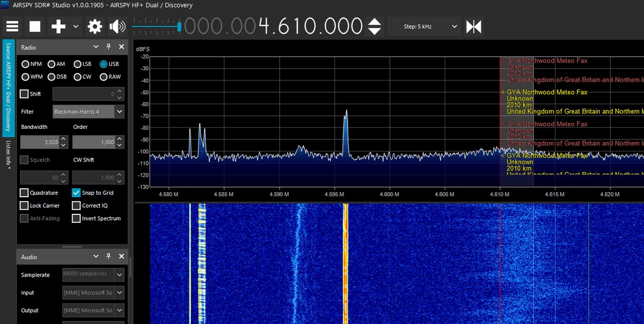Screen dimensions: 644x324
Task: Select USB demodulation mode
Action: pos(109,64)
